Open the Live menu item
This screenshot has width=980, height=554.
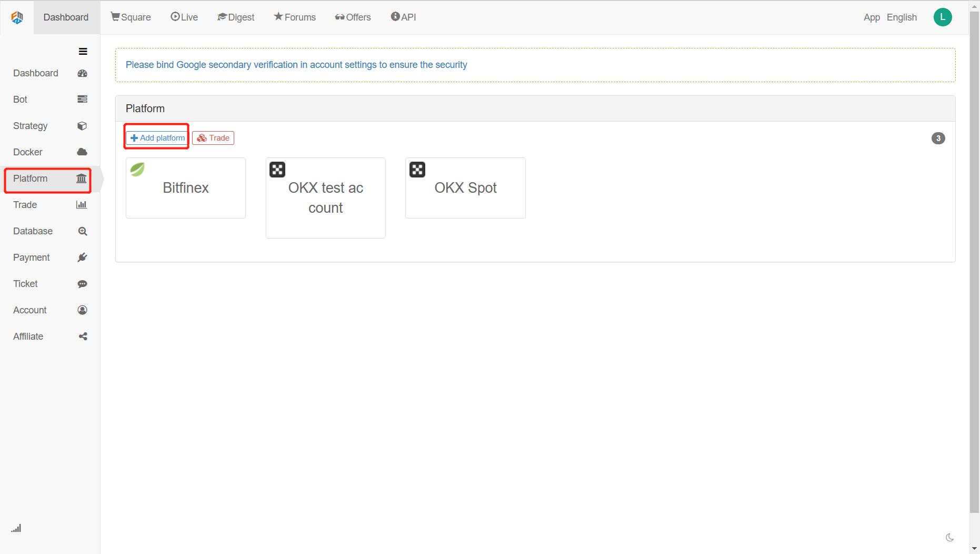coord(184,17)
